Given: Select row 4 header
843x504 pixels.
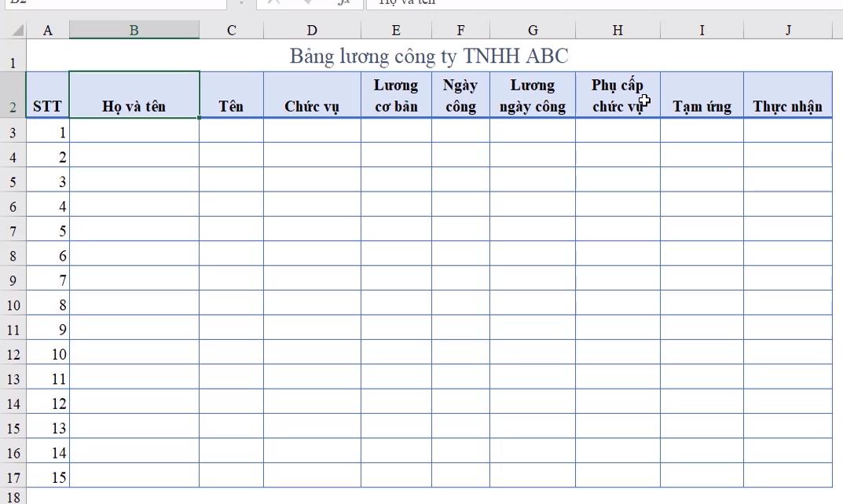Looking at the screenshot, I should tap(13, 155).
